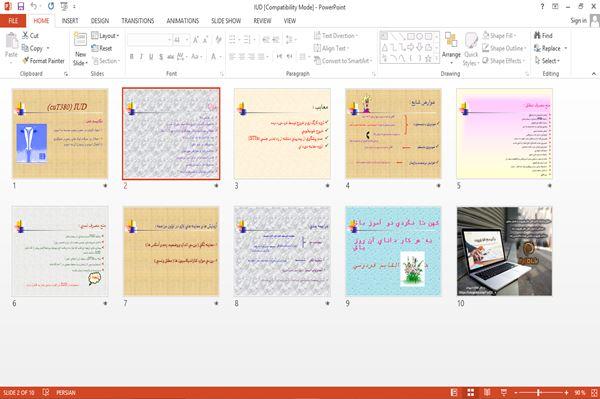Open the Text Direction dropdown
Screen dimensions: 600x399
coord(336,36)
